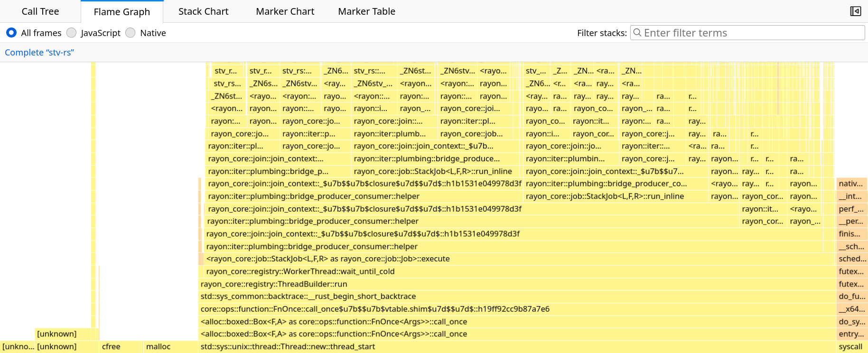Open the Marker Chart tab
Image resolution: width=868 pixels, height=353 pixels.
click(x=285, y=11)
